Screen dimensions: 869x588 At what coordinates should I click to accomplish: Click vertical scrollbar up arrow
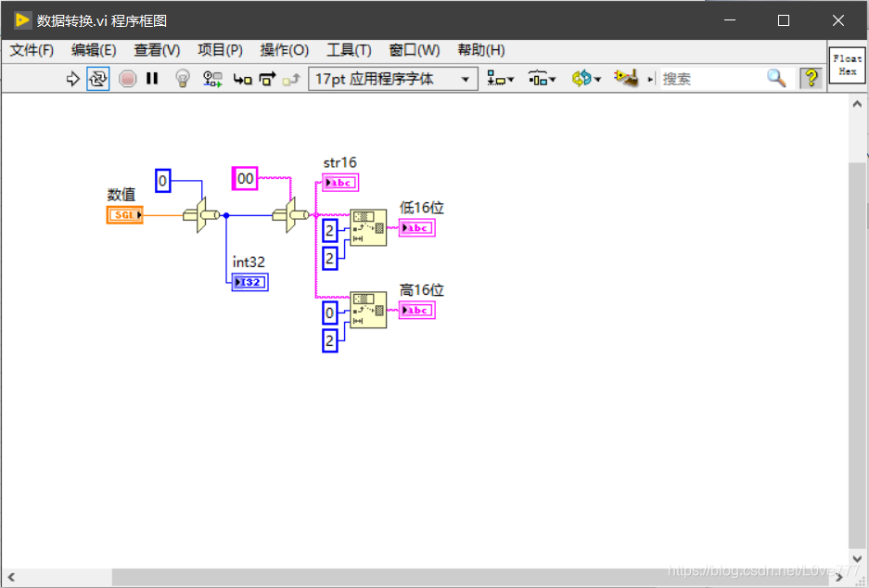pyautogui.click(x=857, y=104)
